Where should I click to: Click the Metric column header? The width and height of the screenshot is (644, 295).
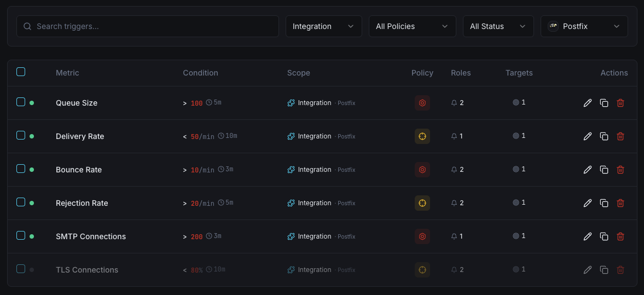tap(67, 73)
